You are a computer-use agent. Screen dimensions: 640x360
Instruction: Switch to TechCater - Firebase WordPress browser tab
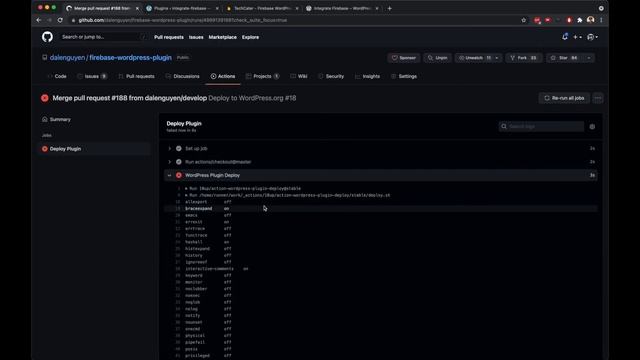click(262, 8)
